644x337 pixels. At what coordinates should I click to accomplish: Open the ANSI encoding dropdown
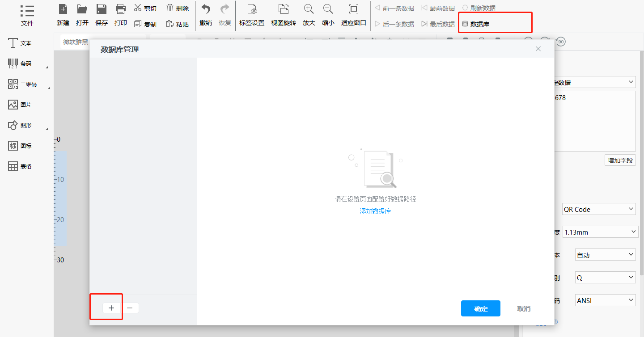(x=605, y=300)
